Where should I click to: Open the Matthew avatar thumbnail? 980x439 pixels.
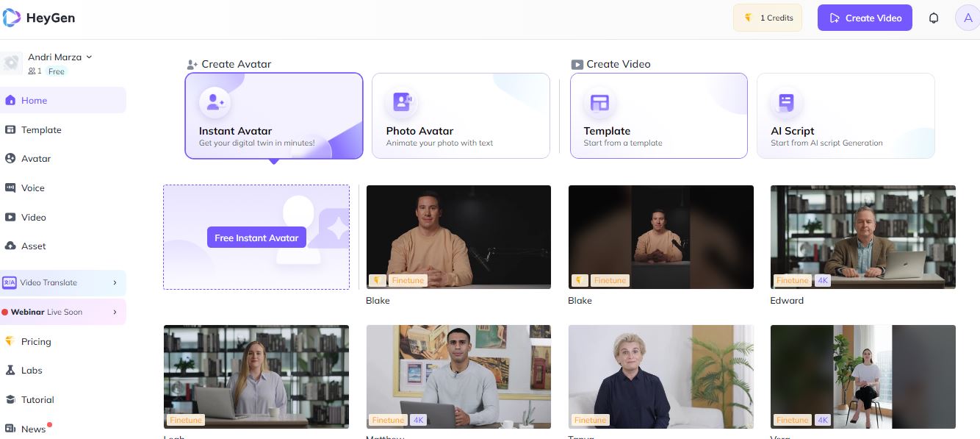pos(458,376)
